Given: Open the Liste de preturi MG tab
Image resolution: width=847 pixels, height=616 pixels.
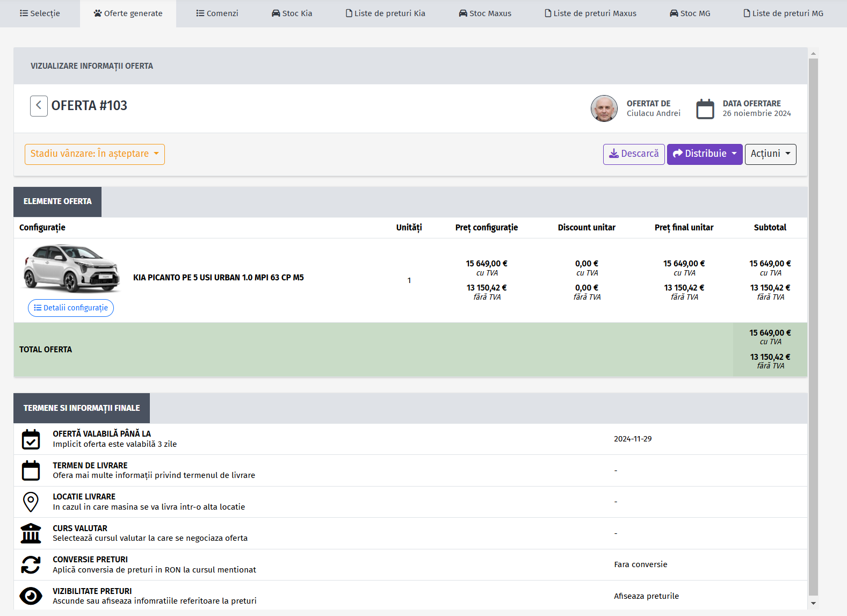Looking at the screenshot, I should click(x=783, y=13).
